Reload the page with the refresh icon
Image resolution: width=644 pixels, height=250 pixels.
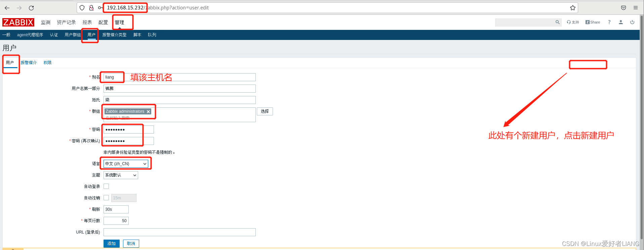point(31,8)
